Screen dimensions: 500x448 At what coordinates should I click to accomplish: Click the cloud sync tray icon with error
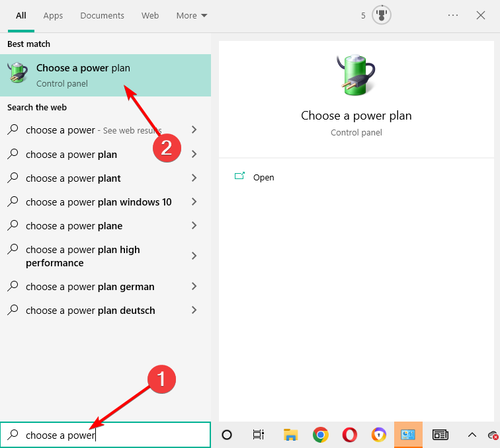point(493,435)
